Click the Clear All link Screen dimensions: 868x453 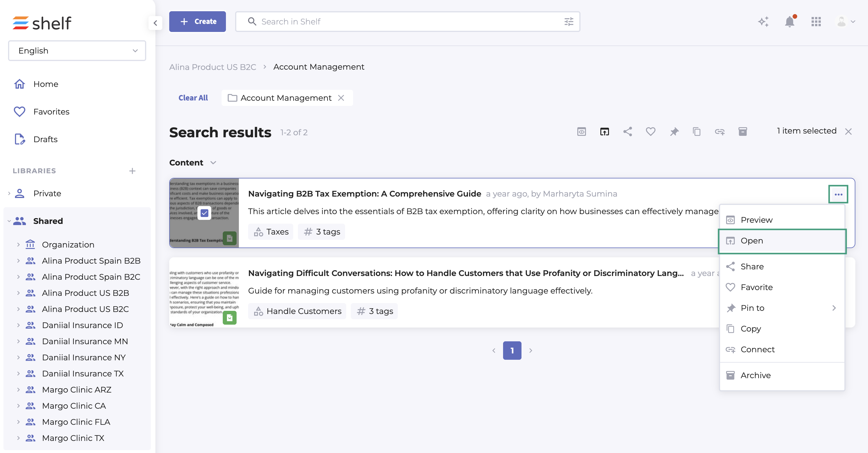pos(193,98)
